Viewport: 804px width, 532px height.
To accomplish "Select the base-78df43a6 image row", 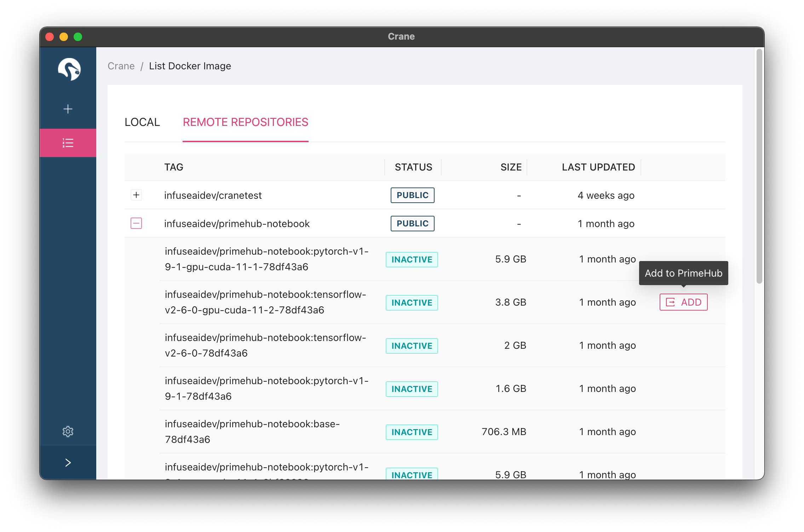I will point(252,432).
